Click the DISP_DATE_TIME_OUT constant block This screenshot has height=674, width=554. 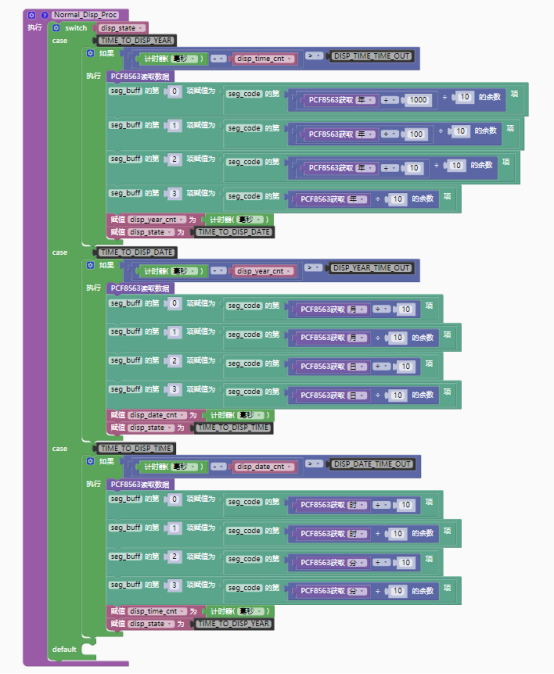372,464
